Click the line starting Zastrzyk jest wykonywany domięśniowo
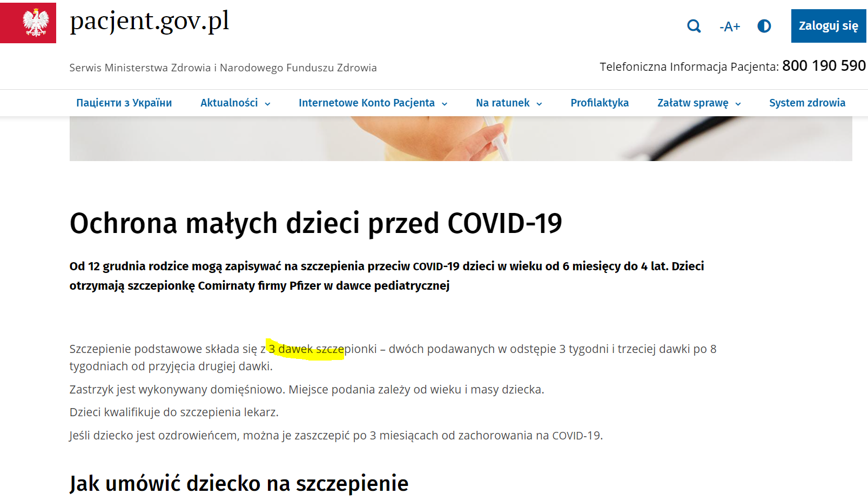 coord(307,390)
